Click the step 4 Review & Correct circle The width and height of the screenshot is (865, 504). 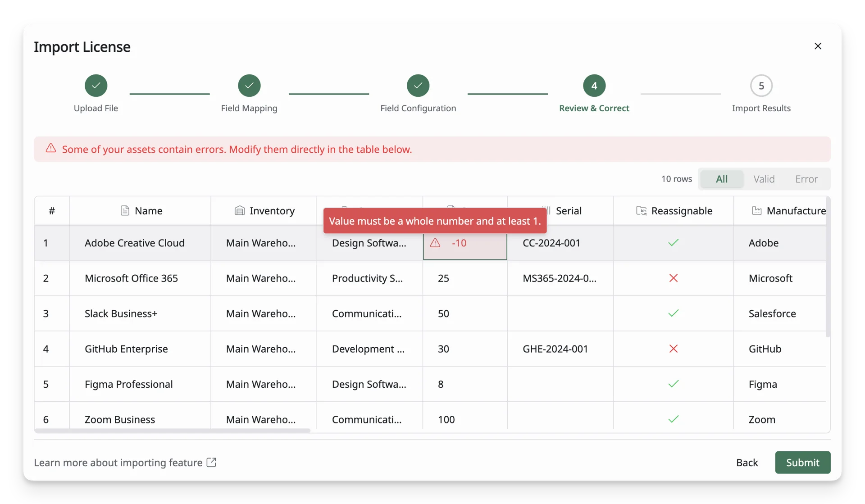(x=594, y=86)
